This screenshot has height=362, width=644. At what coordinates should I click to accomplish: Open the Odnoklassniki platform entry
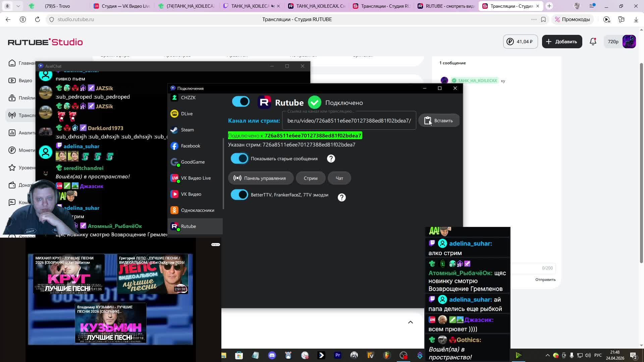[x=197, y=210]
